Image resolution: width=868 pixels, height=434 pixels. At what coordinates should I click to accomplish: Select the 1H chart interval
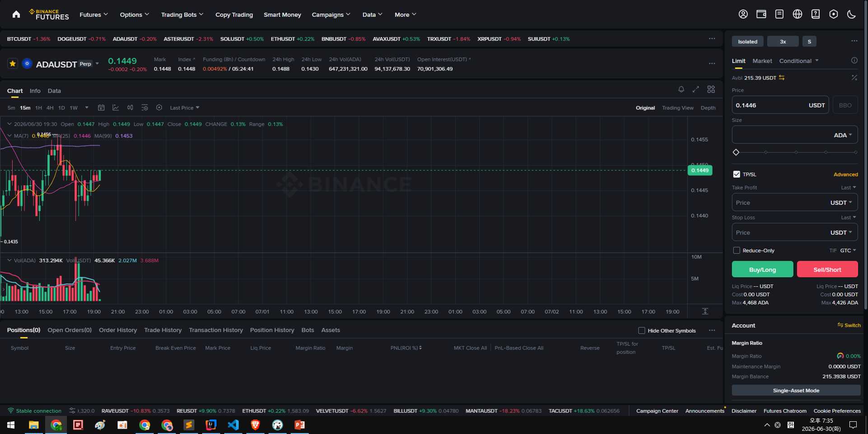(38, 108)
